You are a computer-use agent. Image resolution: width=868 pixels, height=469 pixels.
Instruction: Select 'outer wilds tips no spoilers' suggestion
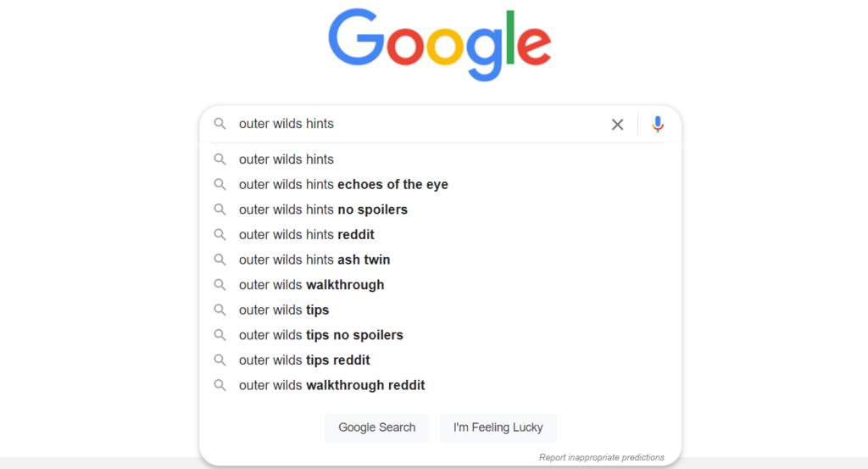320,335
